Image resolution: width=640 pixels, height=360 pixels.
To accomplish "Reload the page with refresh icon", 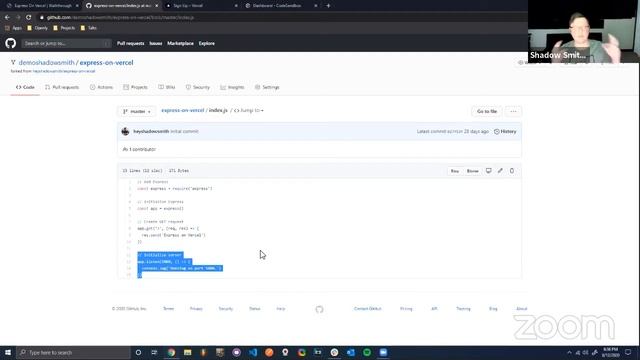I will click(x=29, y=18).
